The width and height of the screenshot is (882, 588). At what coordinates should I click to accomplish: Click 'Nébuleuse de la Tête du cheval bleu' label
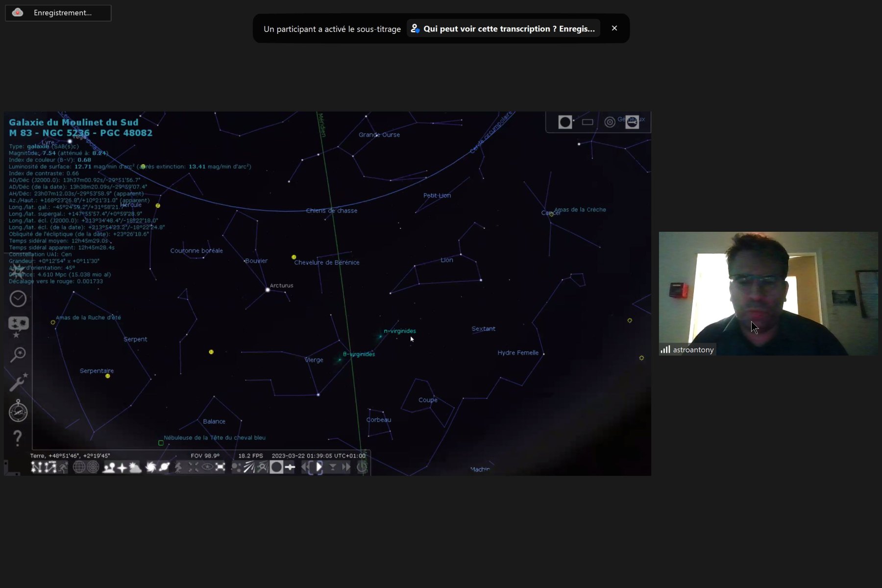(x=215, y=438)
